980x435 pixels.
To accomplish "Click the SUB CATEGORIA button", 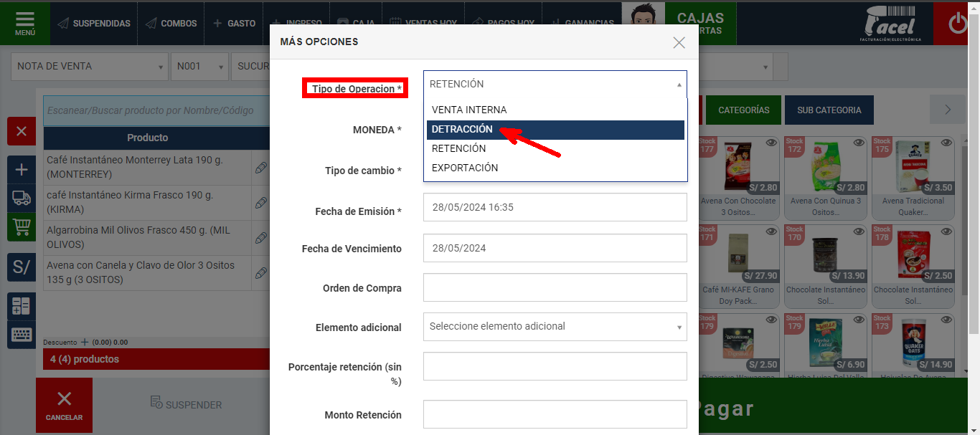I will pos(829,110).
